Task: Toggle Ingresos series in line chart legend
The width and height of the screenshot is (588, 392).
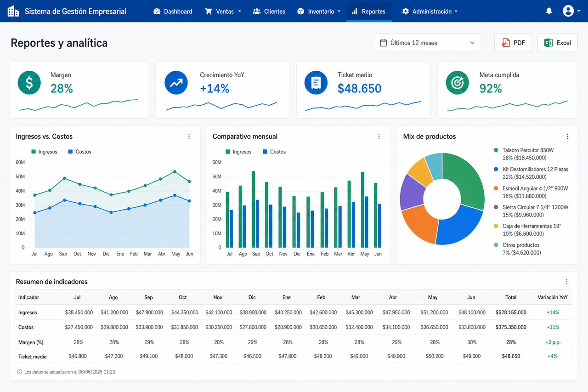Action: [44, 152]
